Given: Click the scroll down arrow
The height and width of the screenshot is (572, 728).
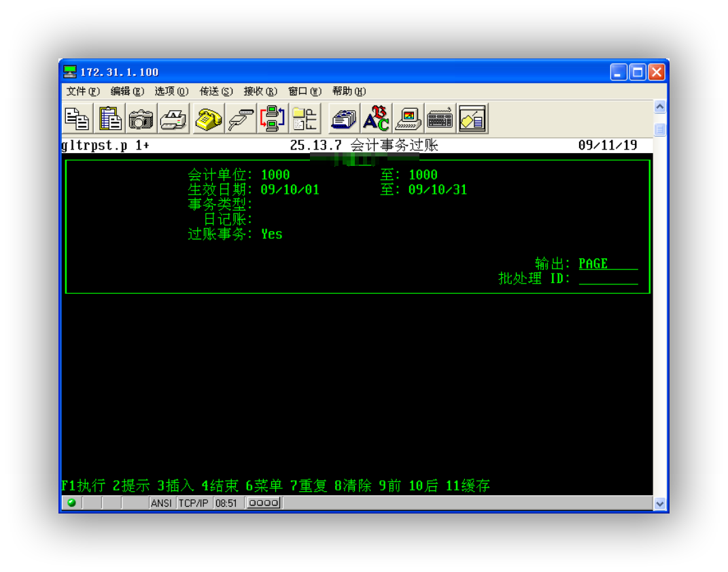Looking at the screenshot, I should (660, 503).
